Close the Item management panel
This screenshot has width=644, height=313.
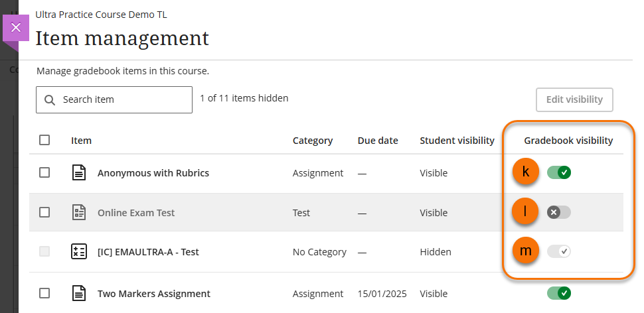[x=17, y=28]
